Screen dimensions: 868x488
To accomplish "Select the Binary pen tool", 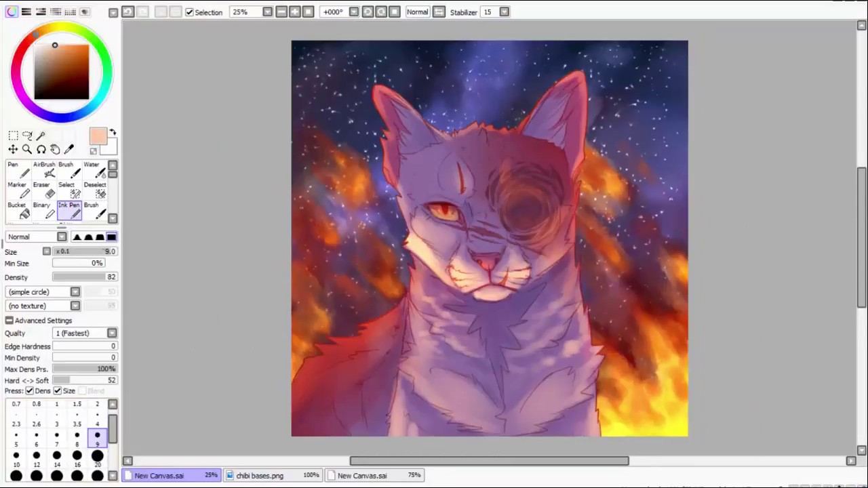I will pos(43,211).
